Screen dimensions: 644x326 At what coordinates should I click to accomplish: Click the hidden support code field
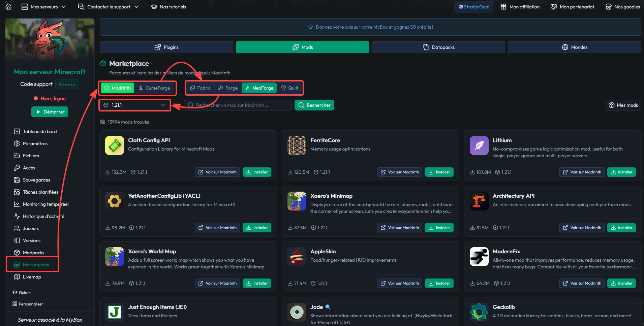tap(67, 84)
